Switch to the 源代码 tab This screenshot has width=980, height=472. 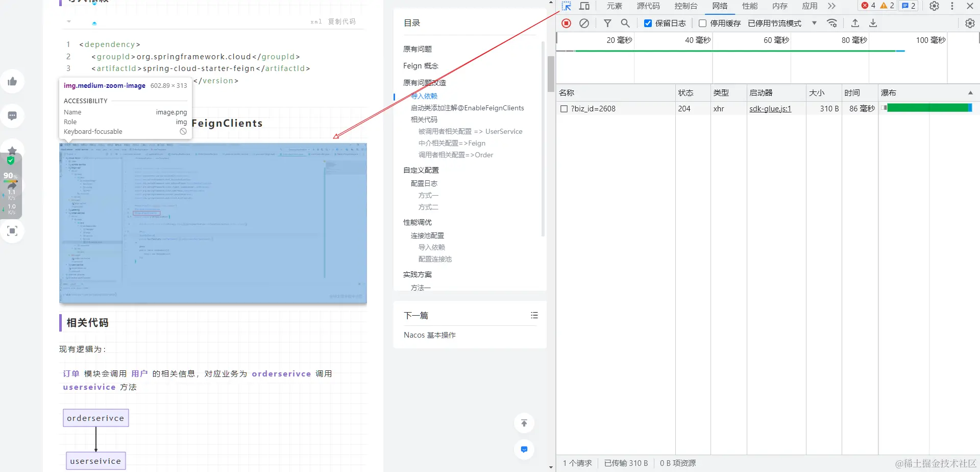coord(648,6)
